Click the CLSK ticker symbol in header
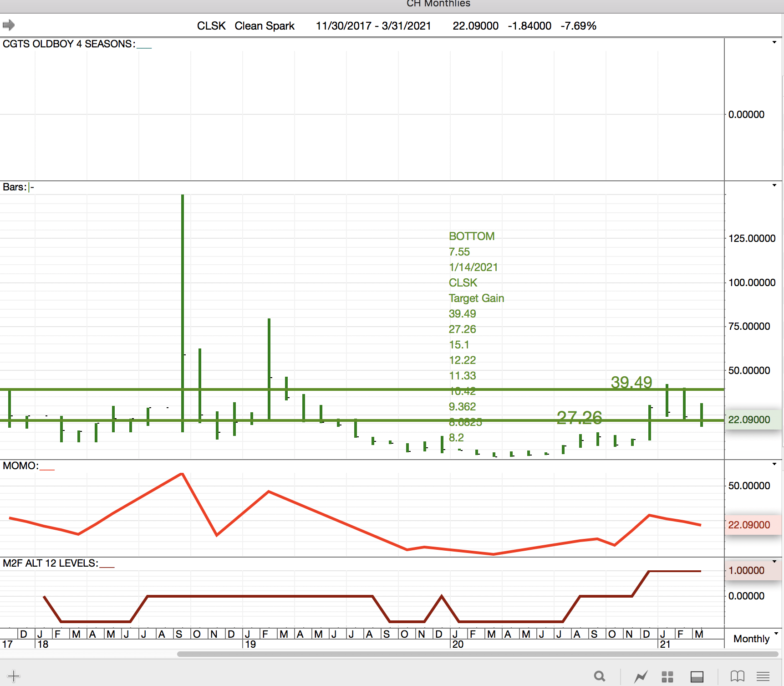The image size is (784, 686). coord(211,26)
